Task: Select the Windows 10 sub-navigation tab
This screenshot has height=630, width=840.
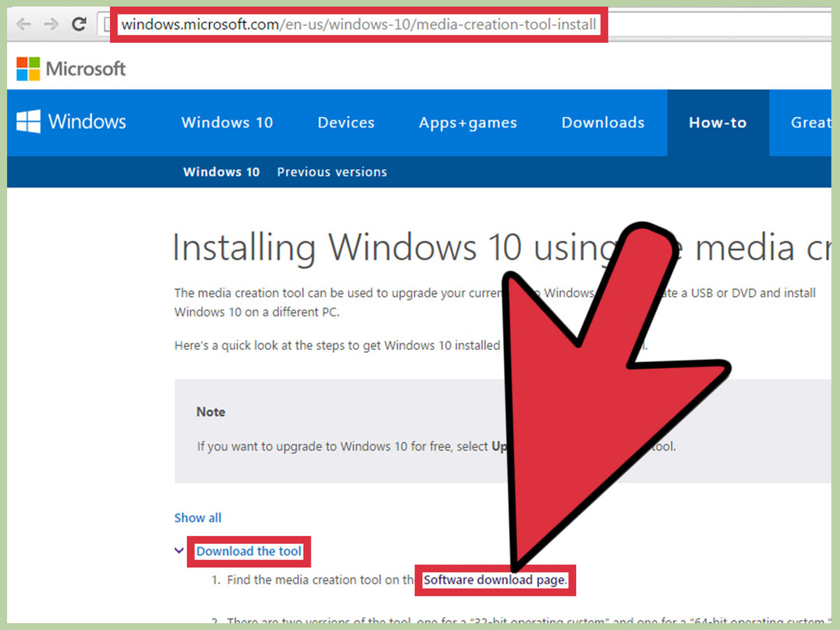Action: click(221, 171)
